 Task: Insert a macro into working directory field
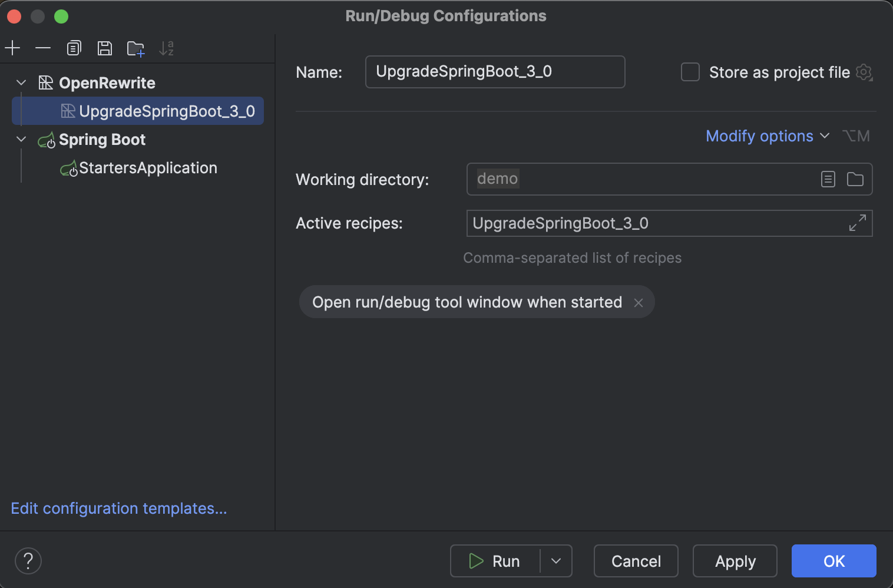828,179
